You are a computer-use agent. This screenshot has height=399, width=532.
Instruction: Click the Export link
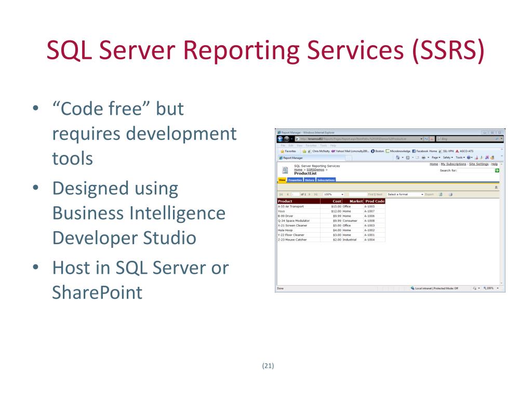click(x=429, y=194)
